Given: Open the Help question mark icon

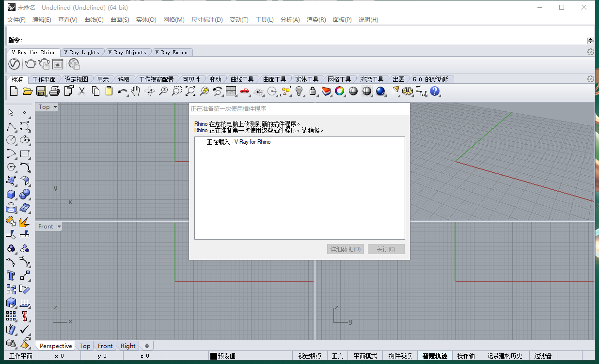Looking at the screenshot, I should (x=435, y=91).
